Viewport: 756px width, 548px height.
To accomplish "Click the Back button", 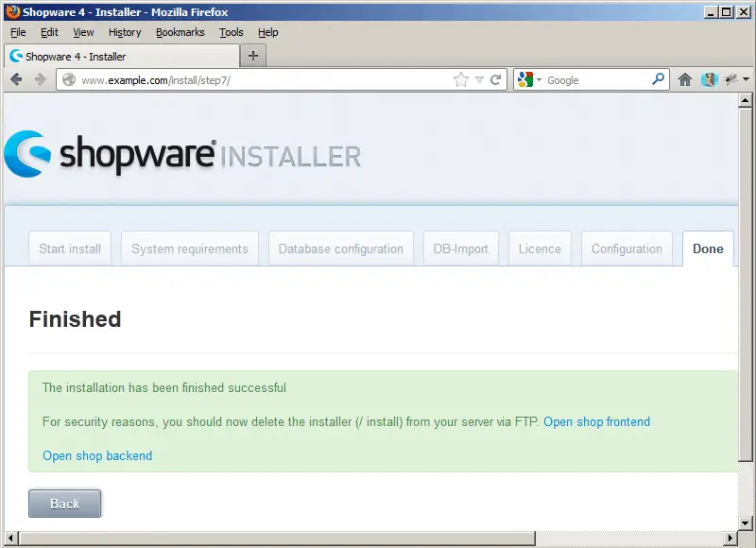I will coord(64,504).
